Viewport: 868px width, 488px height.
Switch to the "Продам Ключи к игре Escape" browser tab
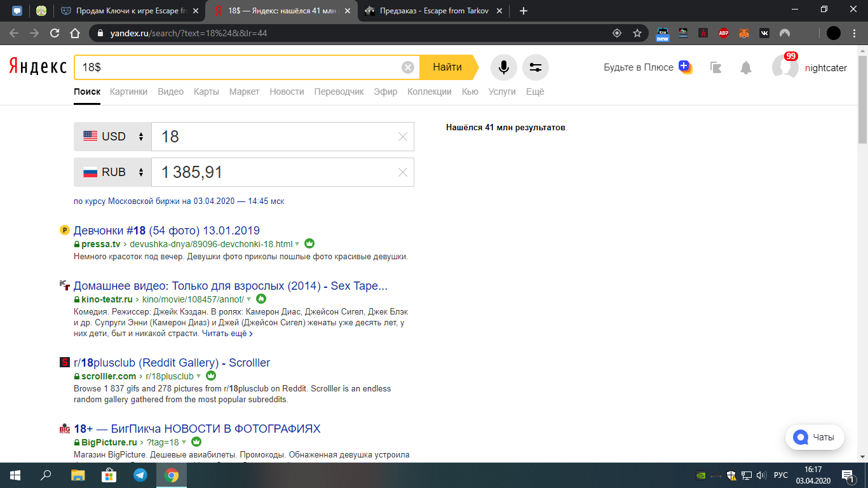pos(130,11)
